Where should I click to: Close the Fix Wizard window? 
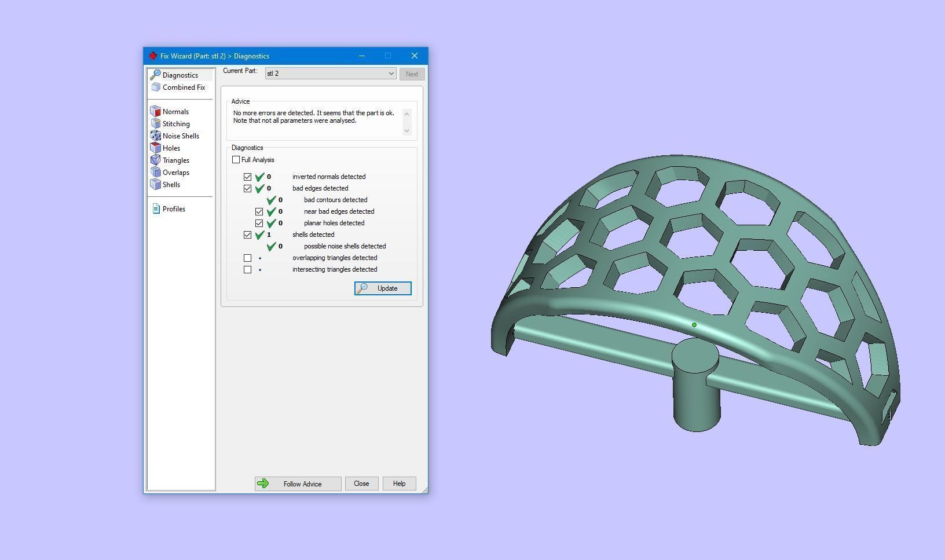click(415, 56)
